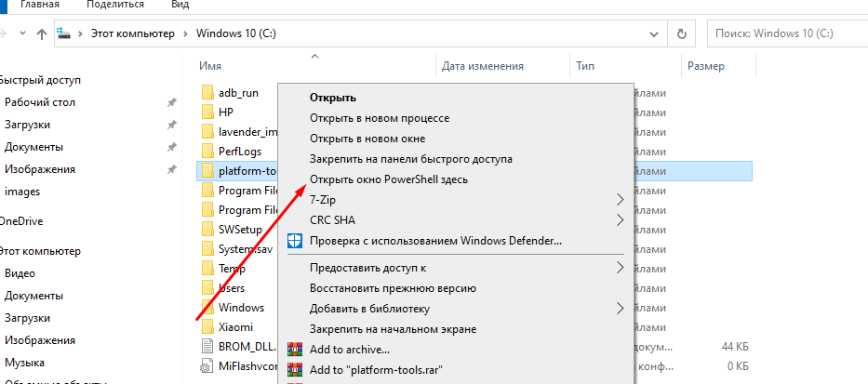Click the pin icon beside Изображения
This screenshot has height=384, width=868.
pos(171,169)
